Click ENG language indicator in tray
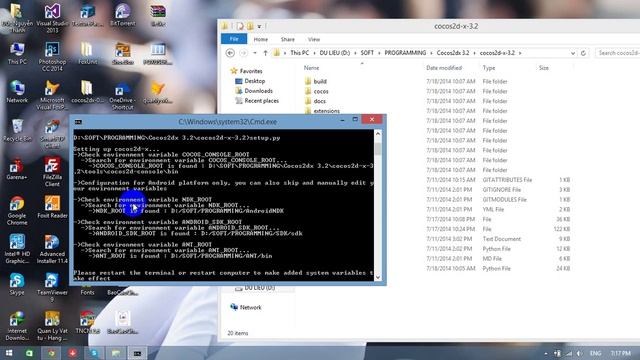The width and height of the screenshot is (640, 360). point(595,353)
